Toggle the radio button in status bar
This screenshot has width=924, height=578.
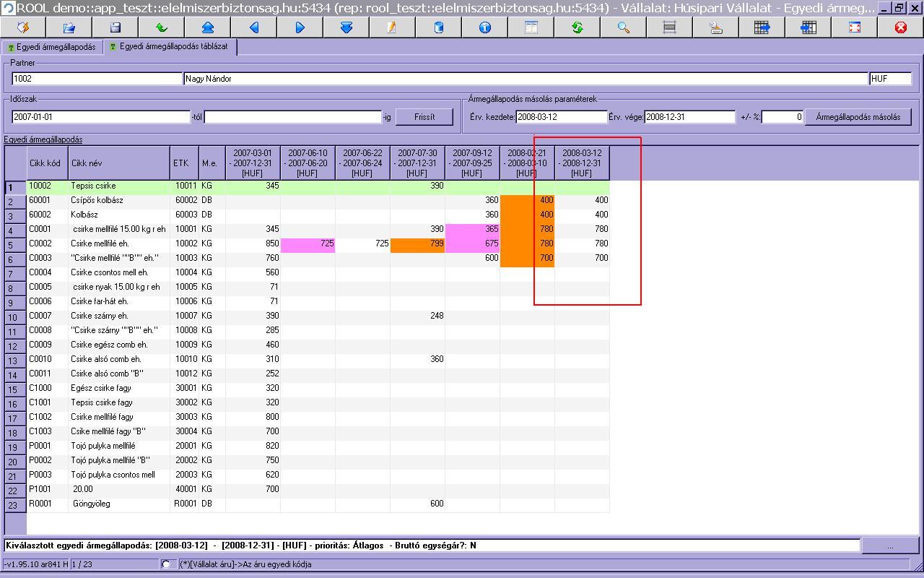pyautogui.click(x=166, y=564)
